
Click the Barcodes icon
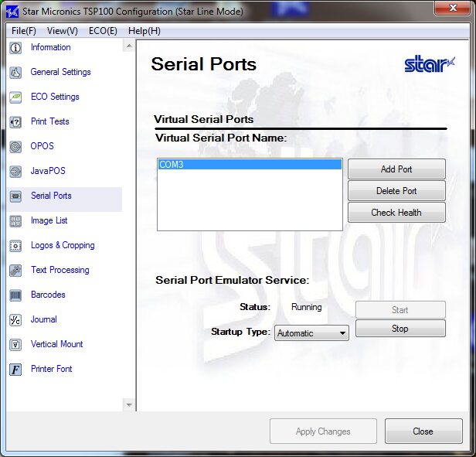[15, 295]
